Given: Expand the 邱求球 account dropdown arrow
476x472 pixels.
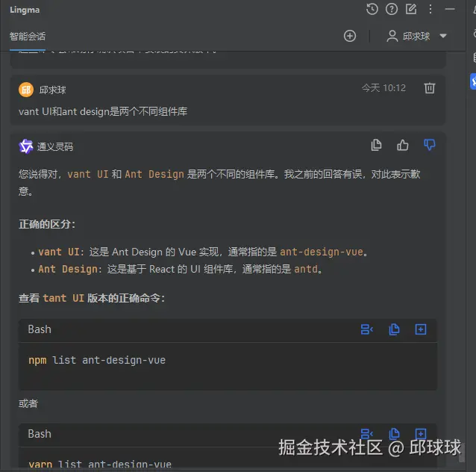Looking at the screenshot, I should [443, 36].
